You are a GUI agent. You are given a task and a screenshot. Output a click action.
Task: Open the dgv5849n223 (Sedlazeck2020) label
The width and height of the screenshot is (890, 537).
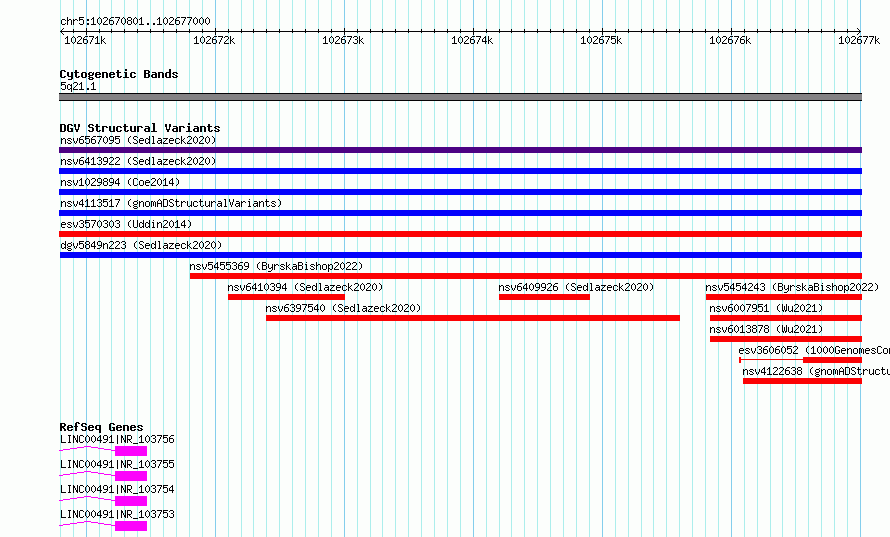[x=141, y=245]
